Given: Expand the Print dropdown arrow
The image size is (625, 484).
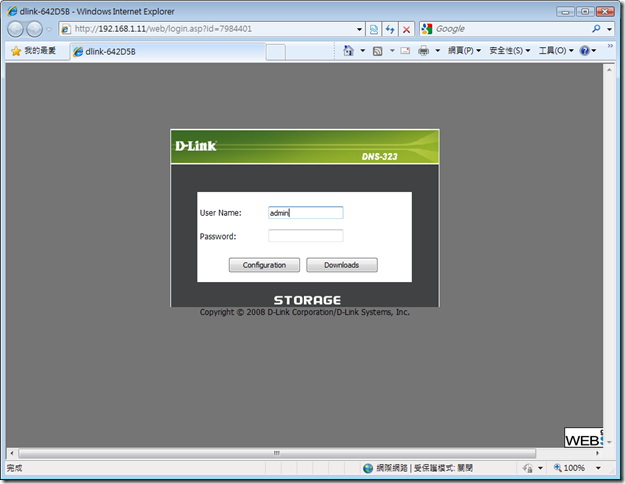Looking at the screenshot, I should pyautogui.click(x=438, y=51).
